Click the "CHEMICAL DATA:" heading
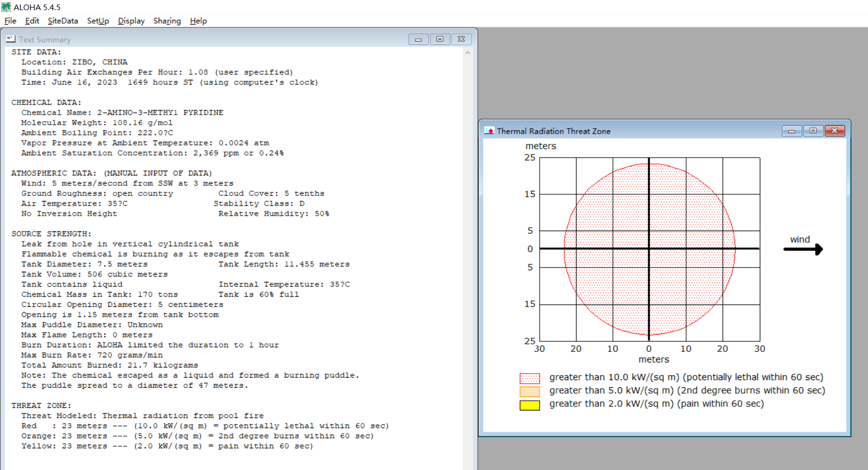Image resolution: width=868 pixels, height=470 pixels. click(x=46, y=102)
